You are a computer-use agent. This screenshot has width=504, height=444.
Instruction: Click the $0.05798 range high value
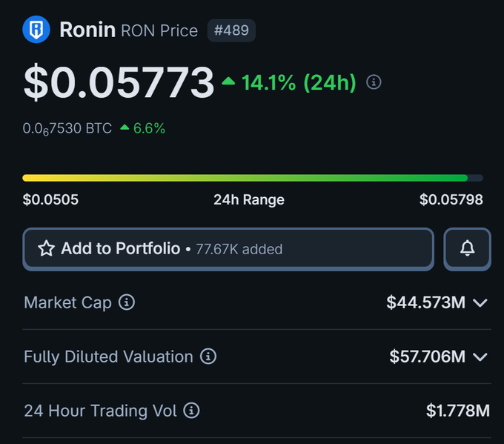pyautogui.click(x=451, y=199)
